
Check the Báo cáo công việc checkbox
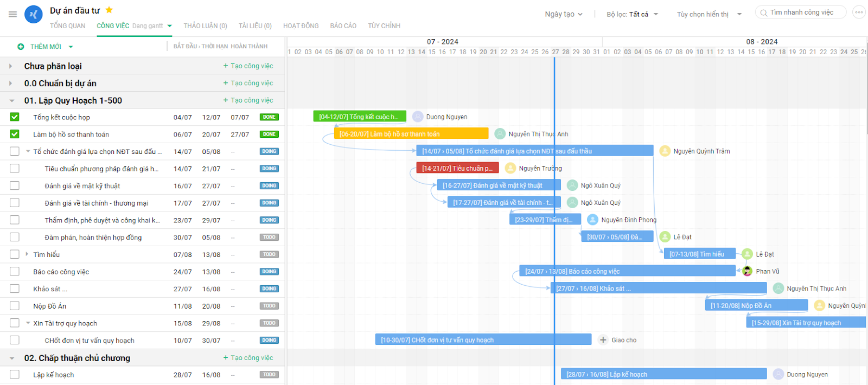[15, 272]
